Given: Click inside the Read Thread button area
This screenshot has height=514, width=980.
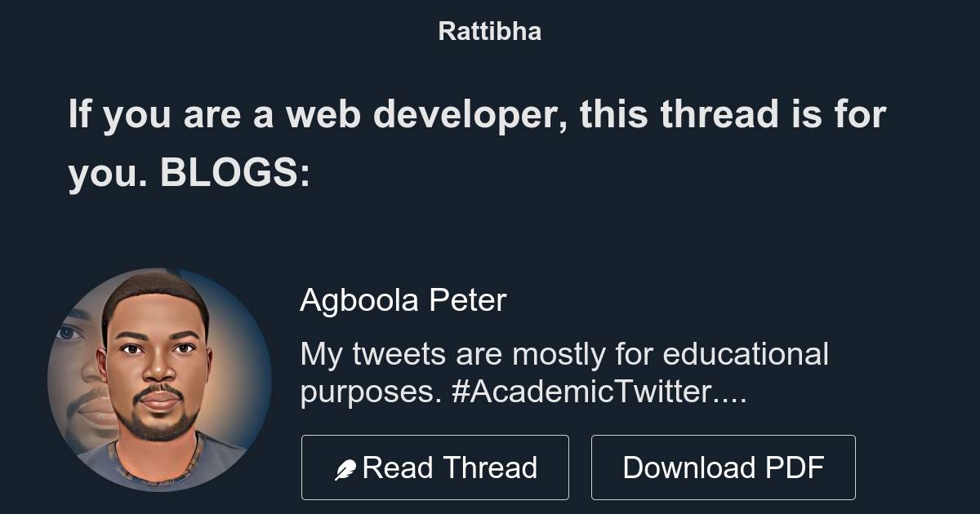Looking at the screenshot, I should 435,467.
